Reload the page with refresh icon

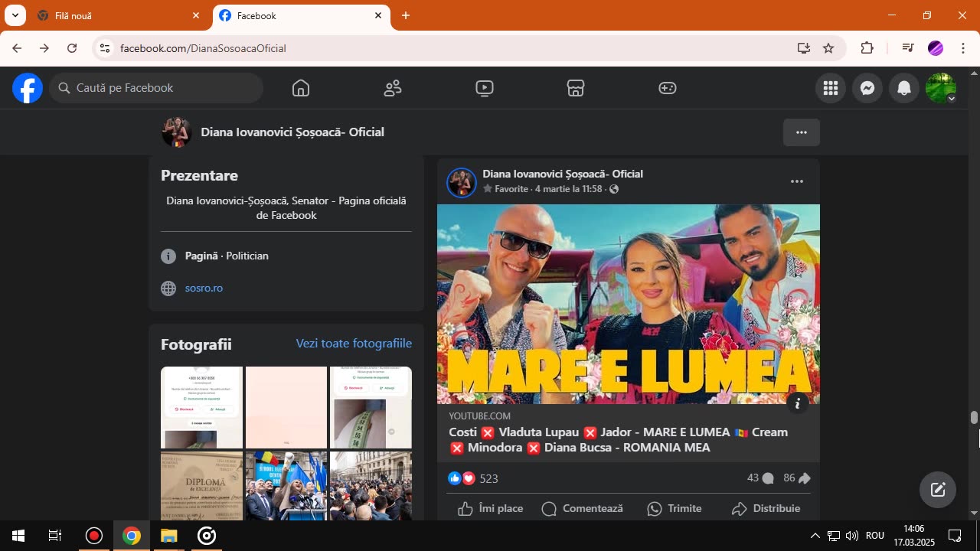[72, 48]
